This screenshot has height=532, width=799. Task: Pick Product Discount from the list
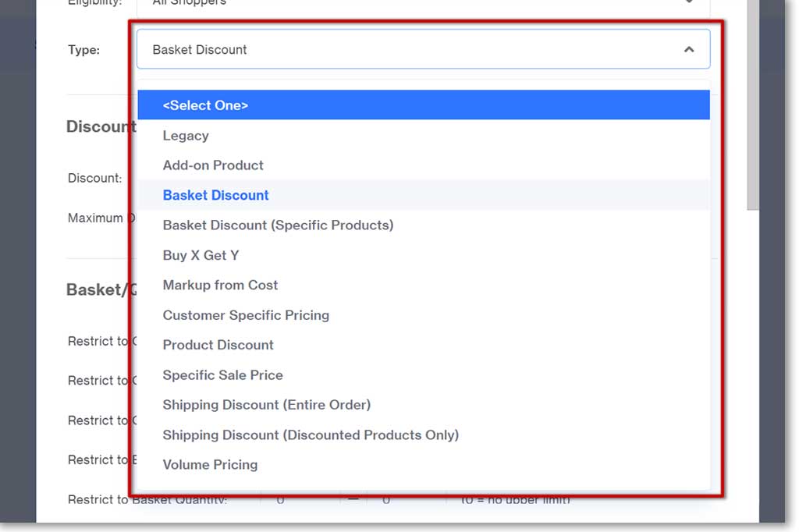tap(424, 345)
